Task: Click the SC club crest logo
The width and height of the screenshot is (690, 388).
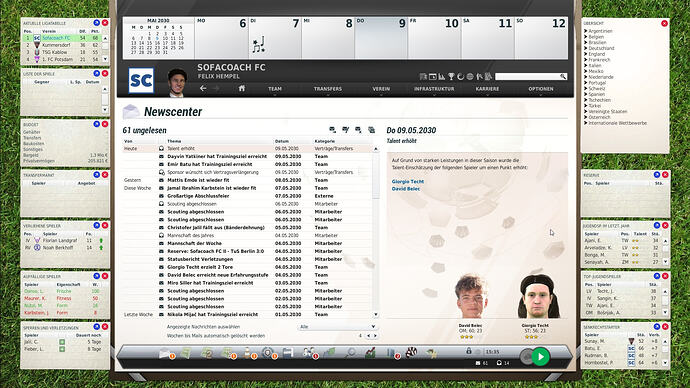Action: [141, 81]
